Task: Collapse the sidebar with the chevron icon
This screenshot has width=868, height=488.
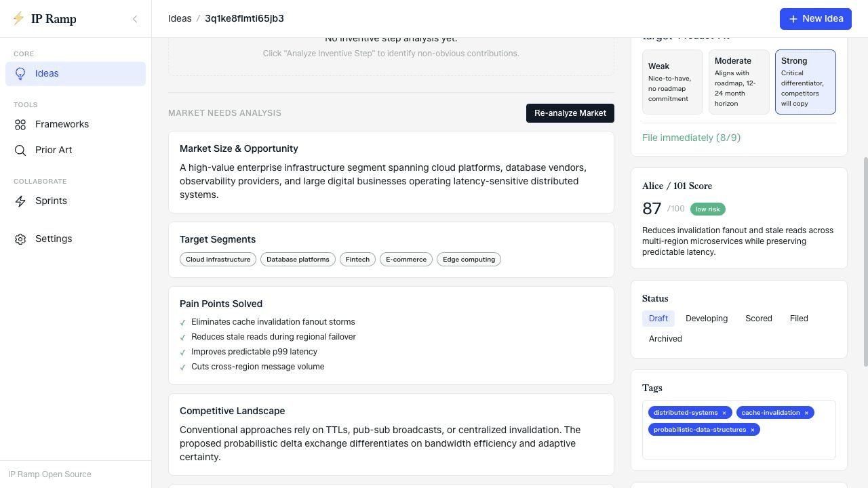Action: (x=135, y=19)
